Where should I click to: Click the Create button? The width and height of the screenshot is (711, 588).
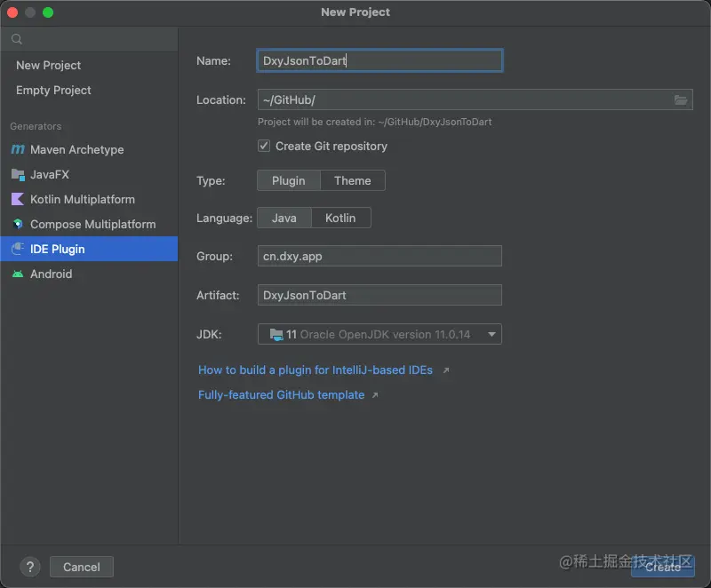(662, 567)
